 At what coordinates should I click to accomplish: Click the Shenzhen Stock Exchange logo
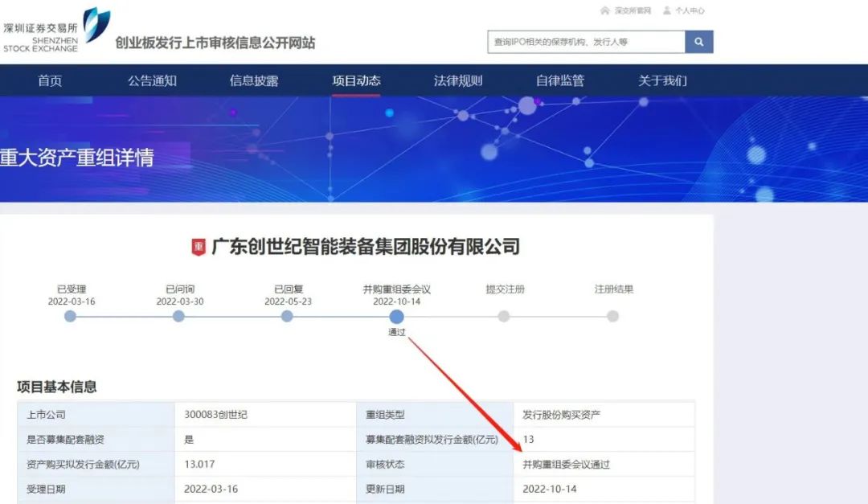pos(52,28)
